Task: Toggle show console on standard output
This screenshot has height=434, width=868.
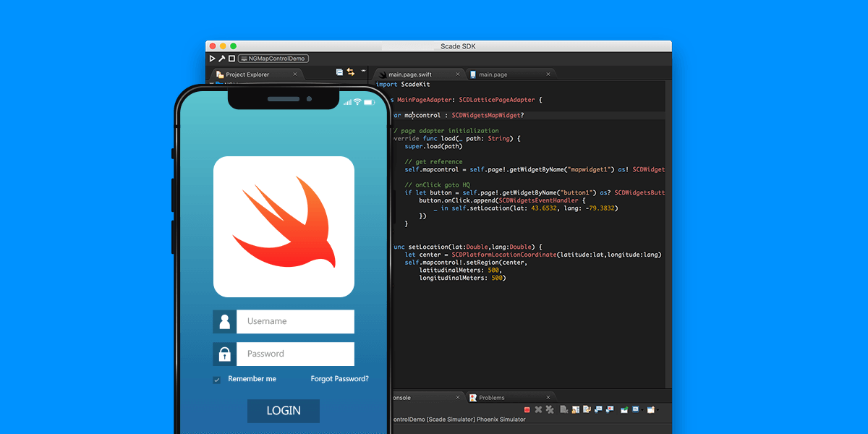Action: (x=598, y=409)
